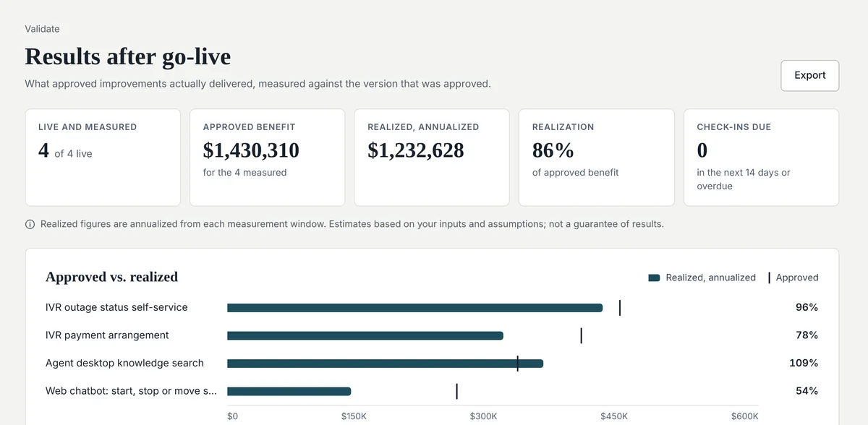This screenshot has width=868, height=425.
Task: Click the $450K axis label
Action: tap(614, 416)
